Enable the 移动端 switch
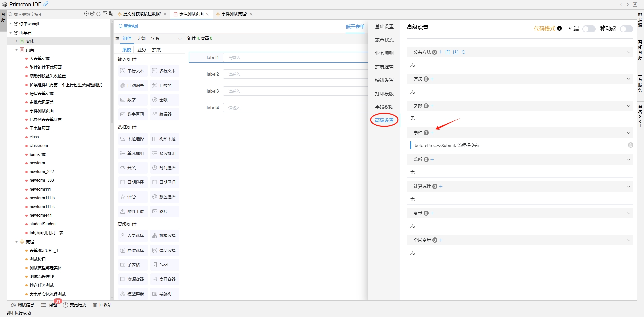644x317 pixels. pyautogui.click(x=626, y=29)
